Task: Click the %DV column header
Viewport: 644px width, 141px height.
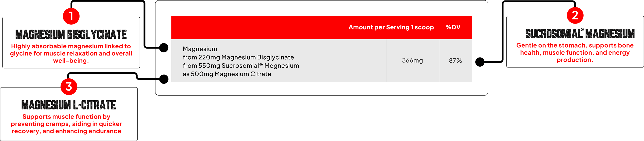Action: click(453, 27)
